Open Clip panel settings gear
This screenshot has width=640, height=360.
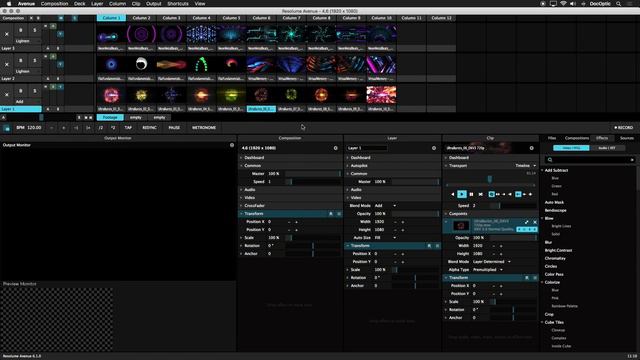(531, 148)
